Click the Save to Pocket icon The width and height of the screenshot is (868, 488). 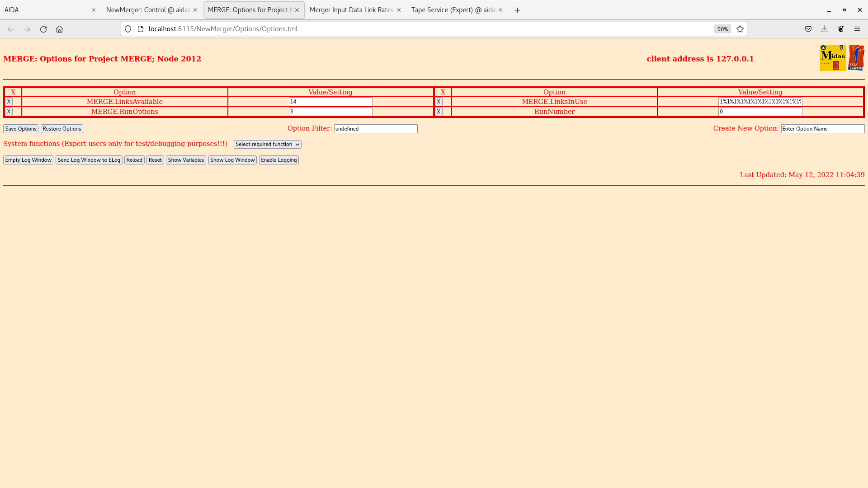808,29
